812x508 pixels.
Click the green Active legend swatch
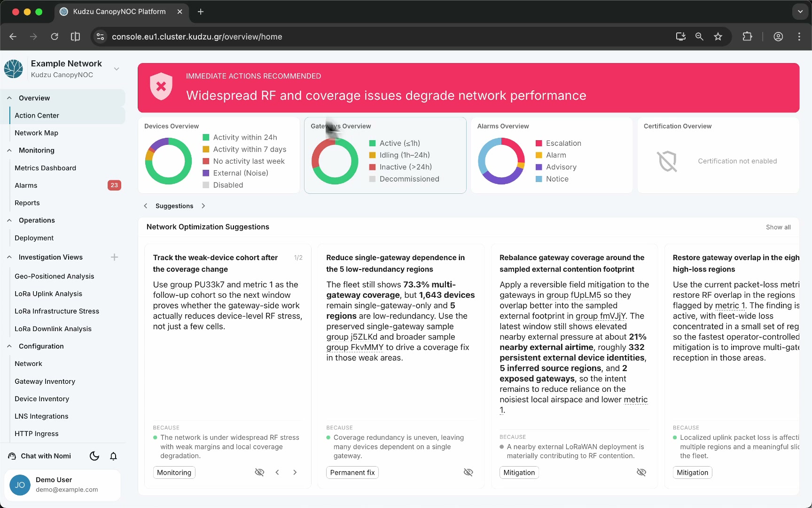pyautogui.click(x=372, y=143)
